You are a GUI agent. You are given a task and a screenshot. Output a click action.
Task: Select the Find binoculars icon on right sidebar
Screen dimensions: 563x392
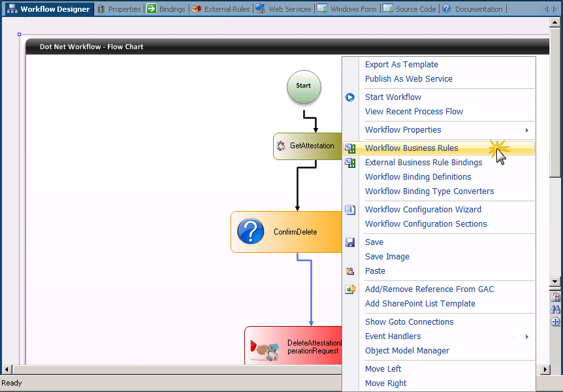[555, 308]
